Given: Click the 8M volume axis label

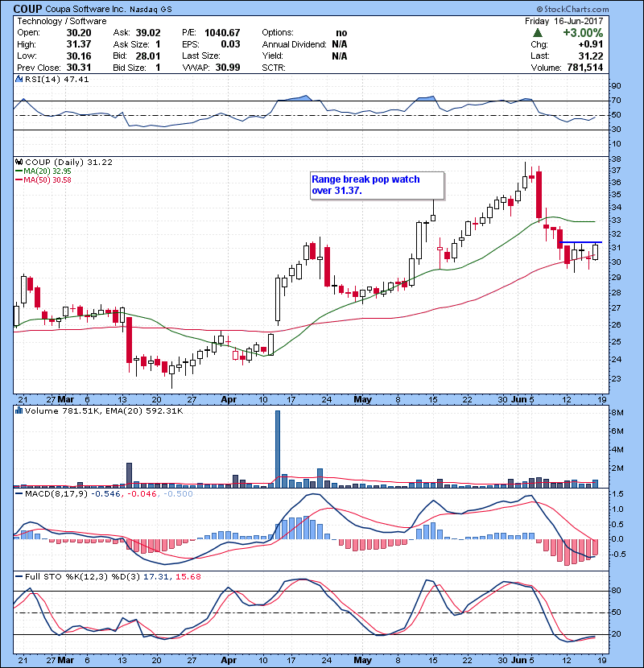Looking at the screenshot, I should 617,413.
